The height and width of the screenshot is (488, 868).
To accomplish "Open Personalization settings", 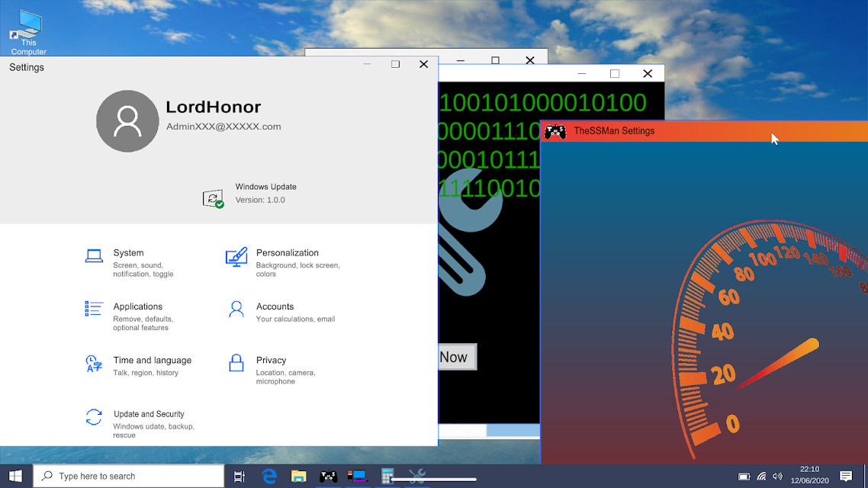I will pyautogui.click(x=287, y=253).
